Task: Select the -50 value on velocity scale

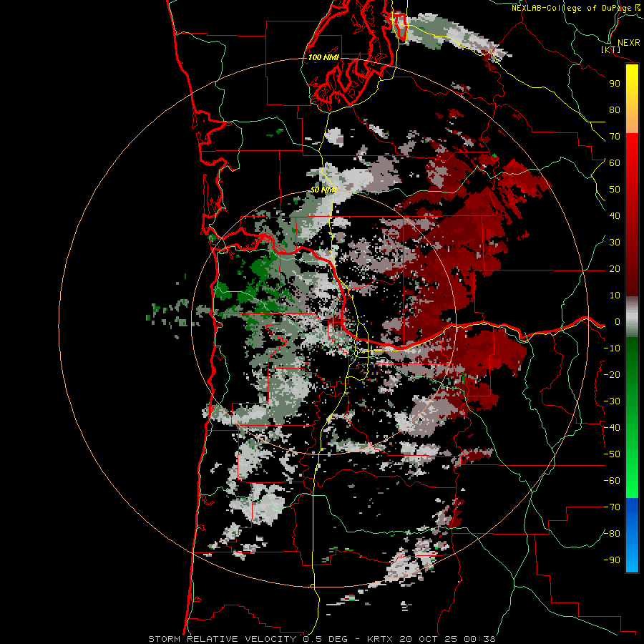Action: [x=612, y=454]
